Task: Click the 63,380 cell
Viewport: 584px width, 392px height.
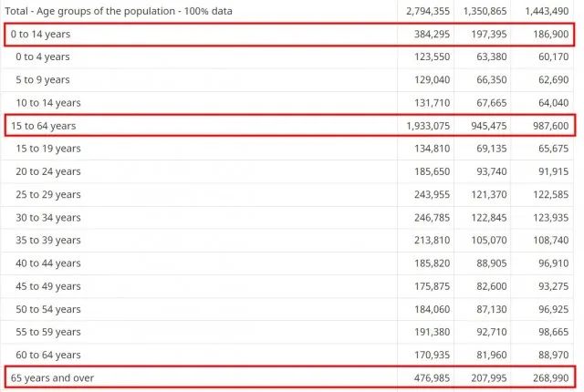Action: (x=492, y=57)
